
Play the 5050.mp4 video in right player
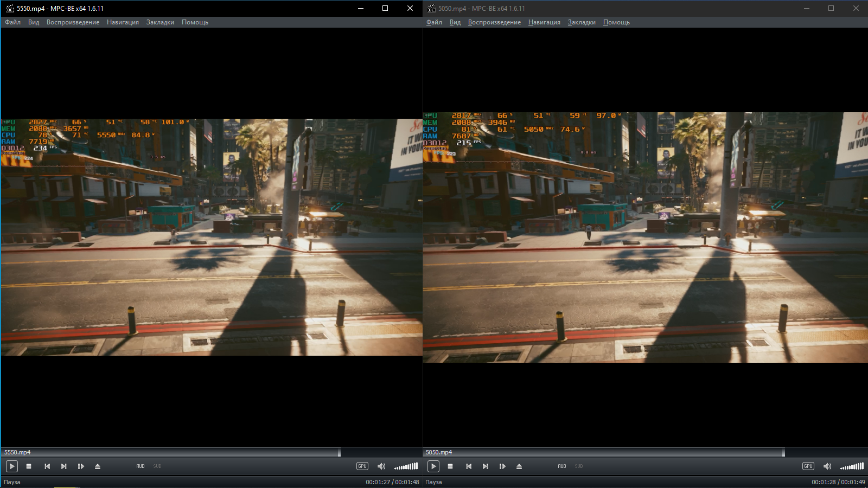[x=433, y=466]
